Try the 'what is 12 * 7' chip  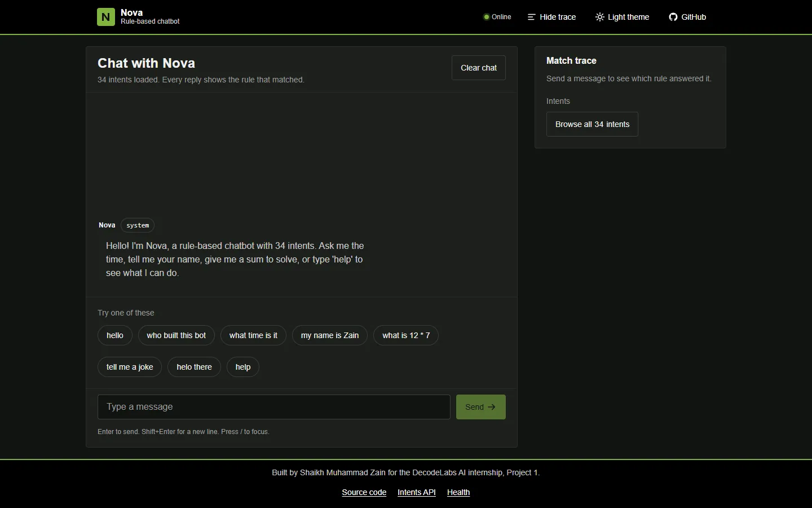[x=406, y=335]
